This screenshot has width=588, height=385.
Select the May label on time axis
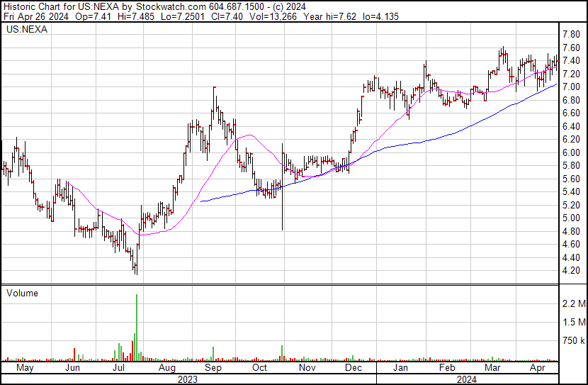click(24, 369)
